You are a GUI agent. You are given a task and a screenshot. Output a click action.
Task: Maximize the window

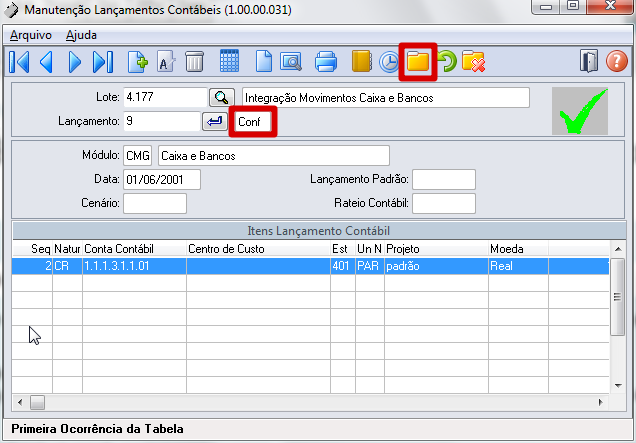point(573,6)
